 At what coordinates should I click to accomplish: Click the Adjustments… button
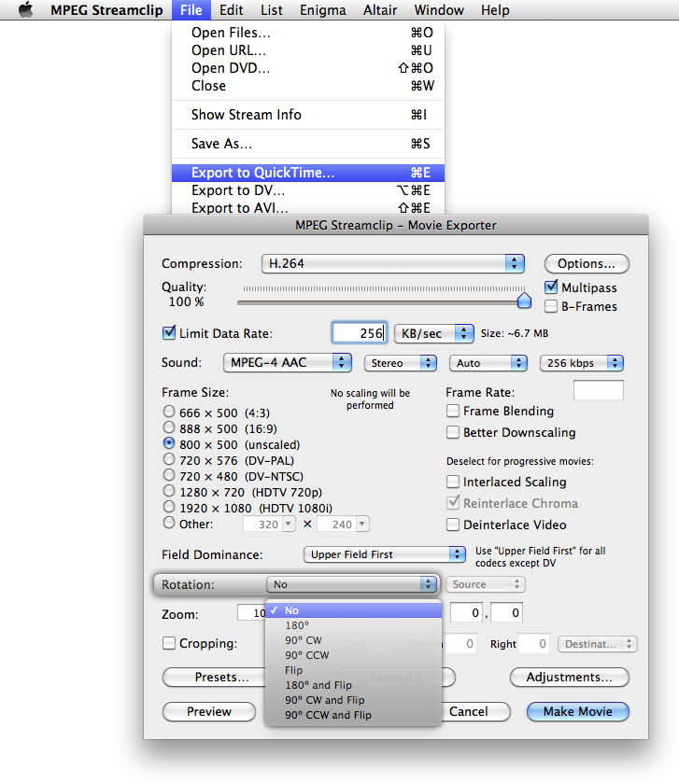570,677
